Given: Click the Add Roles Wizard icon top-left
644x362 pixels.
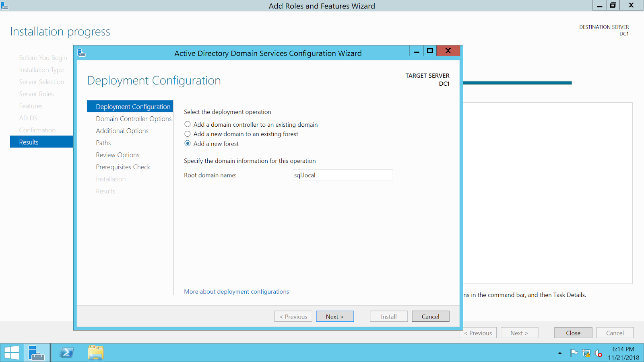Looking at the screenshot, I should (x=5, y=6).
